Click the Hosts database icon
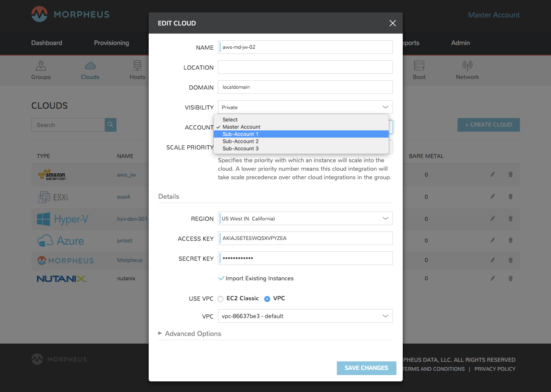The image size is (551, 392). (137, 66)
